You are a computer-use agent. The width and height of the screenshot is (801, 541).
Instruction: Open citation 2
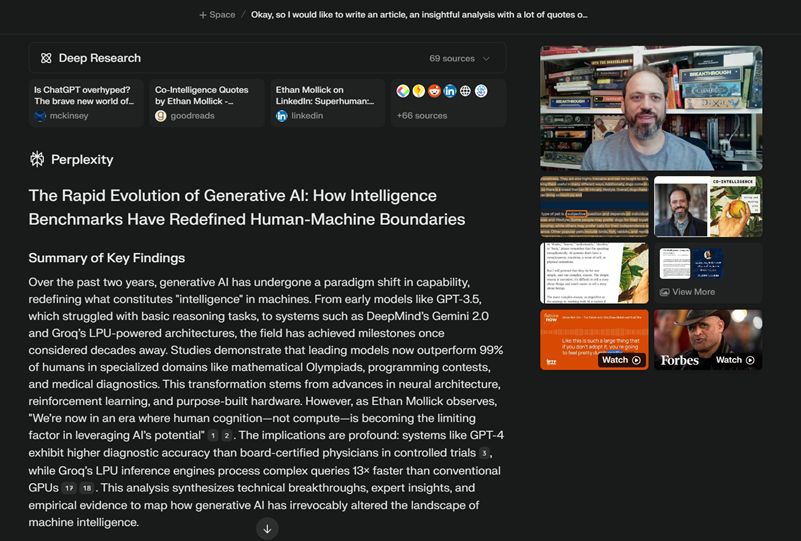click(227, 436)
